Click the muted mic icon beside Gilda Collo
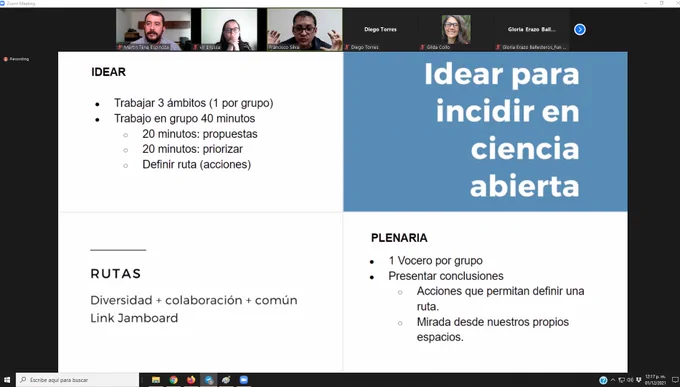680x387 pixels. point(422,47)
